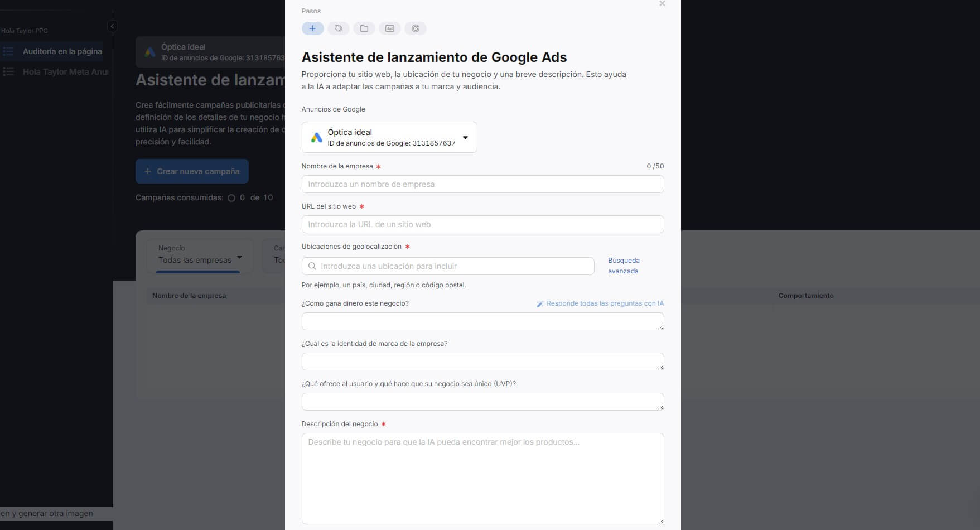The image size is (980, 530).
Task: Open Auditoría en la página sidebar item
Action: click(x=62, y=51)
